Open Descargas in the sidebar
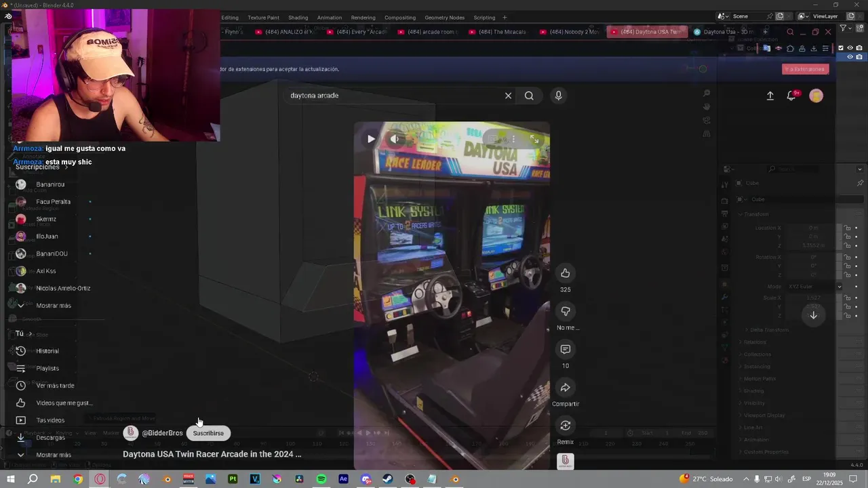Screen dimensions: 868x488 tap(50, 438)
